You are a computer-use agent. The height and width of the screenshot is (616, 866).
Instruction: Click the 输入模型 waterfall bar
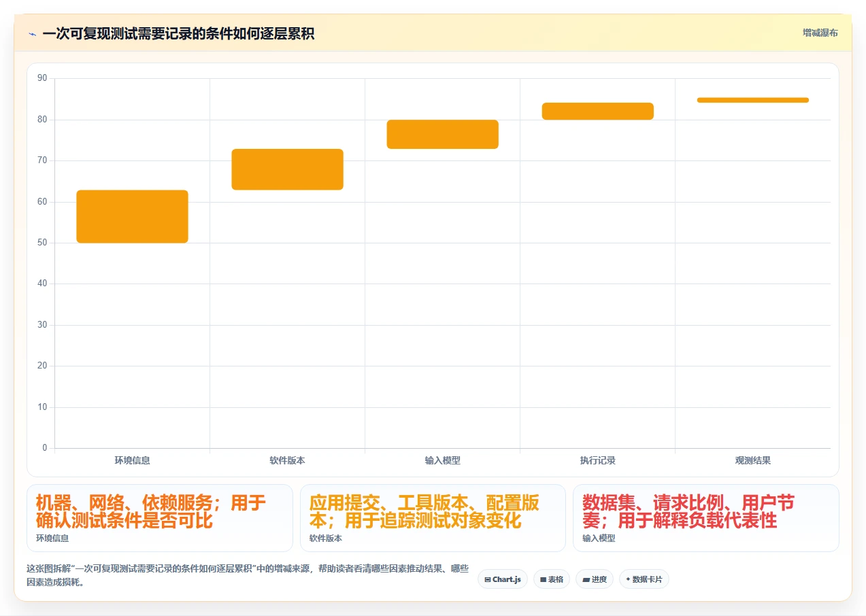pyautogui.click(x=442, y=134)
